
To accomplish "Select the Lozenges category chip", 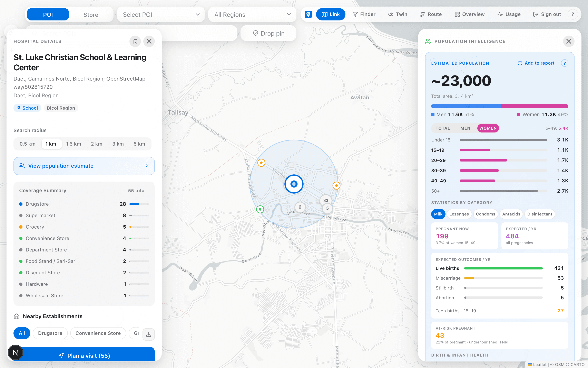I will pos(459,214).
